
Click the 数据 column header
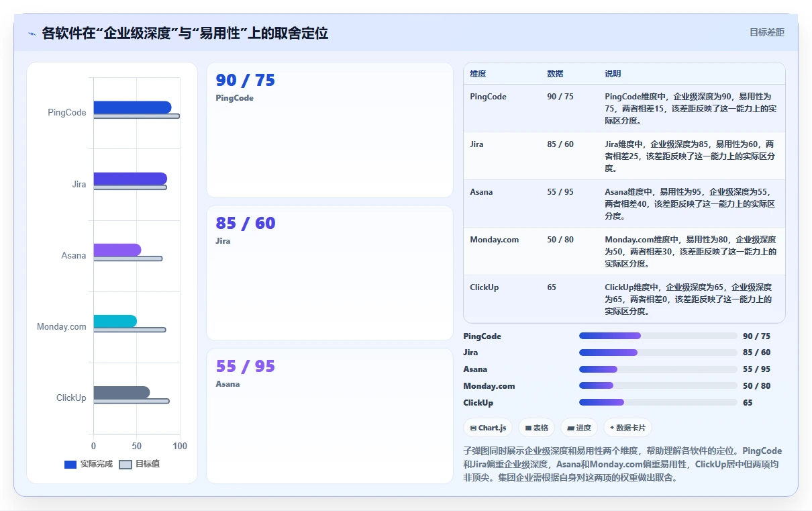coord(555,73)
